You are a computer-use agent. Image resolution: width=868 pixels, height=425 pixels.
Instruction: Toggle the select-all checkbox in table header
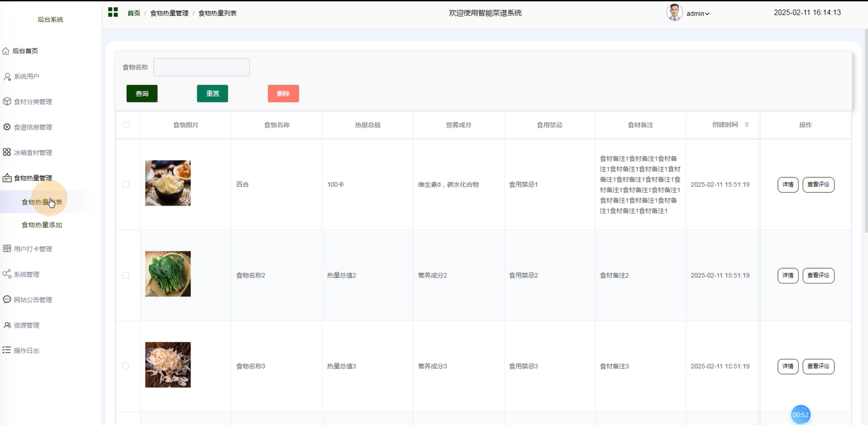coord(127,125)
